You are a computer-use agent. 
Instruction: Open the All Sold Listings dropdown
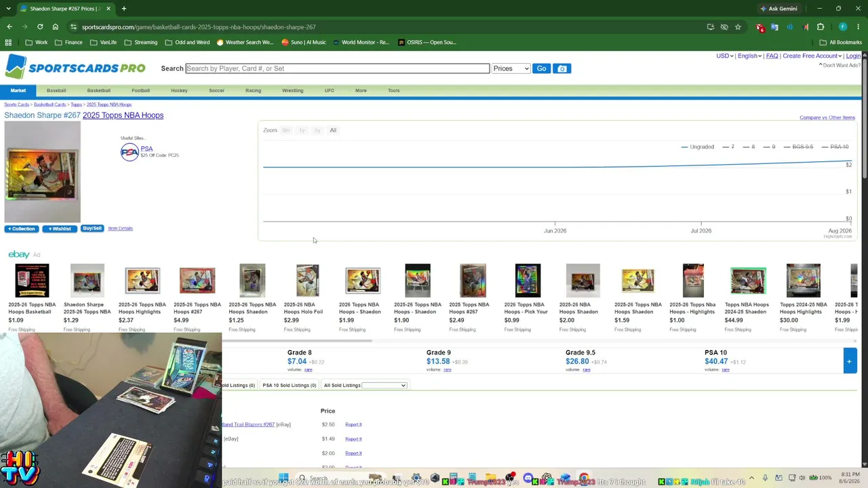point(384,386)
